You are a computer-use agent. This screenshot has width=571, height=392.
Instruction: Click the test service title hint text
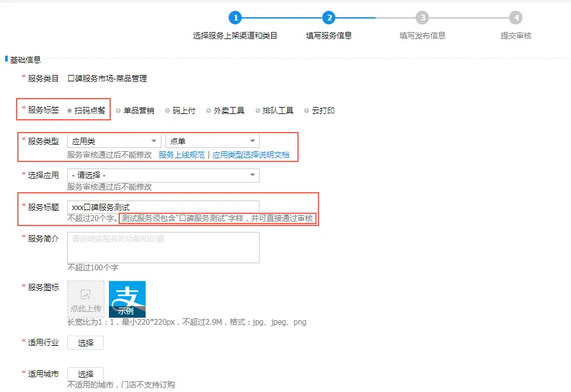(217, 218)
